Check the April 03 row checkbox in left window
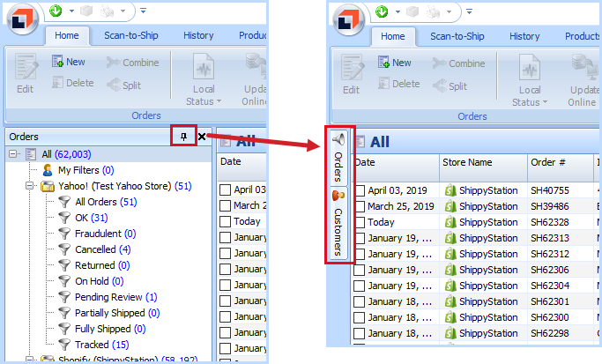This screenshot has height=364, width=602. [x=225, y=189]
